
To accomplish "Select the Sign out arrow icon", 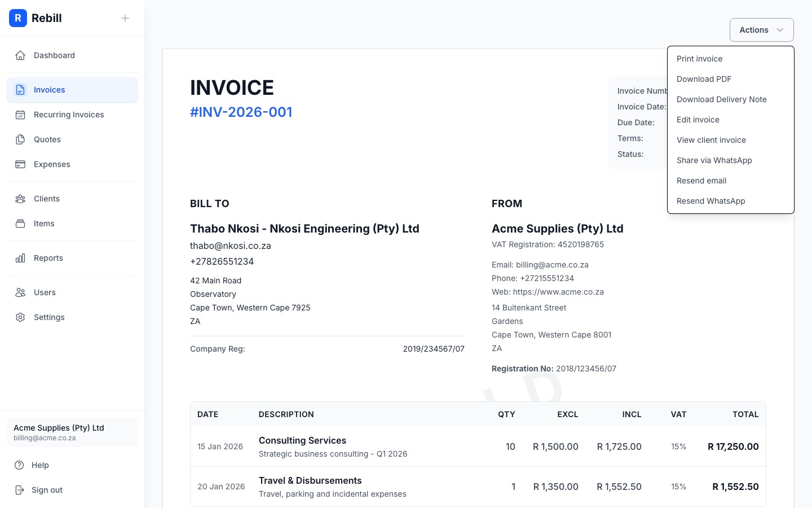I will tap(20, 490).
